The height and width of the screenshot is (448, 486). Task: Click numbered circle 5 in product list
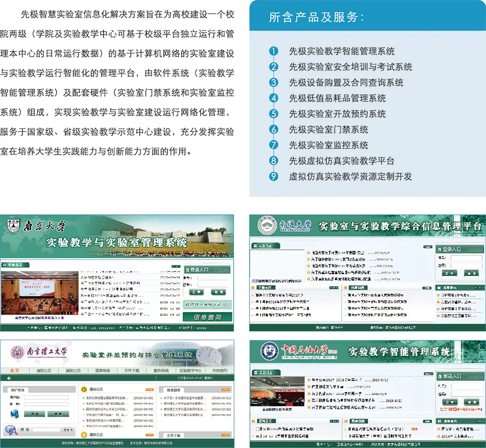[274, 114]
